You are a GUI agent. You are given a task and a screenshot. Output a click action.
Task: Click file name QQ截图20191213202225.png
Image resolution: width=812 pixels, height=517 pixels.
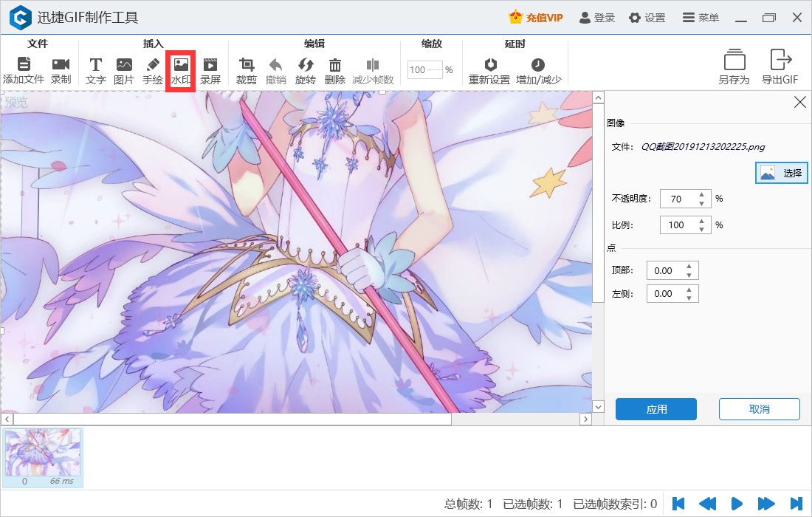(x=703, y=146)
